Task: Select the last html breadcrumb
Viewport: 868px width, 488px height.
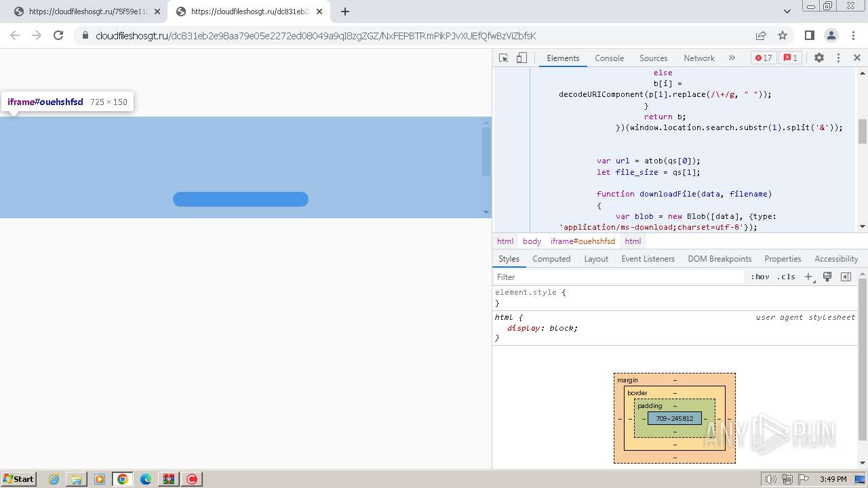Action: 633,241
